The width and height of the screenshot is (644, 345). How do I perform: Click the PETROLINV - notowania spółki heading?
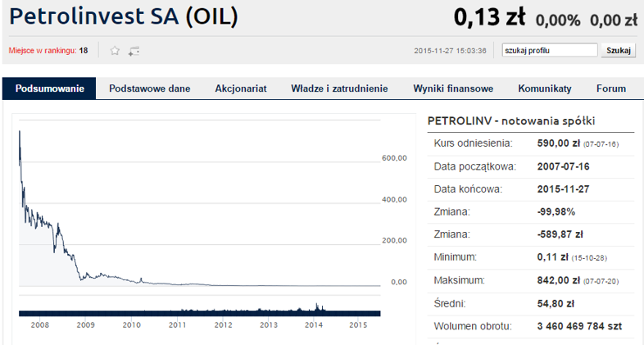(x=511, y=120)
